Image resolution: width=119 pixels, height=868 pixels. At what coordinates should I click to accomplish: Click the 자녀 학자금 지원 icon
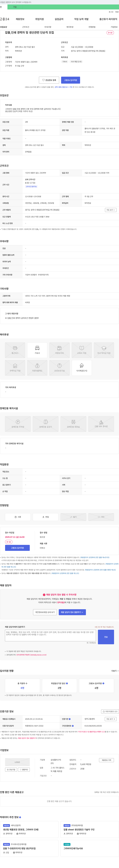coord(104,350)
